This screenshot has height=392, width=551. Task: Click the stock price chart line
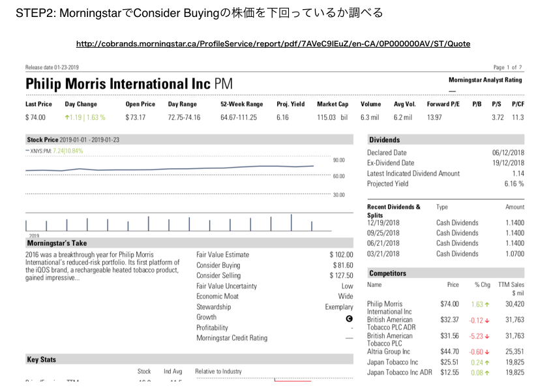(x=170, y=168)
